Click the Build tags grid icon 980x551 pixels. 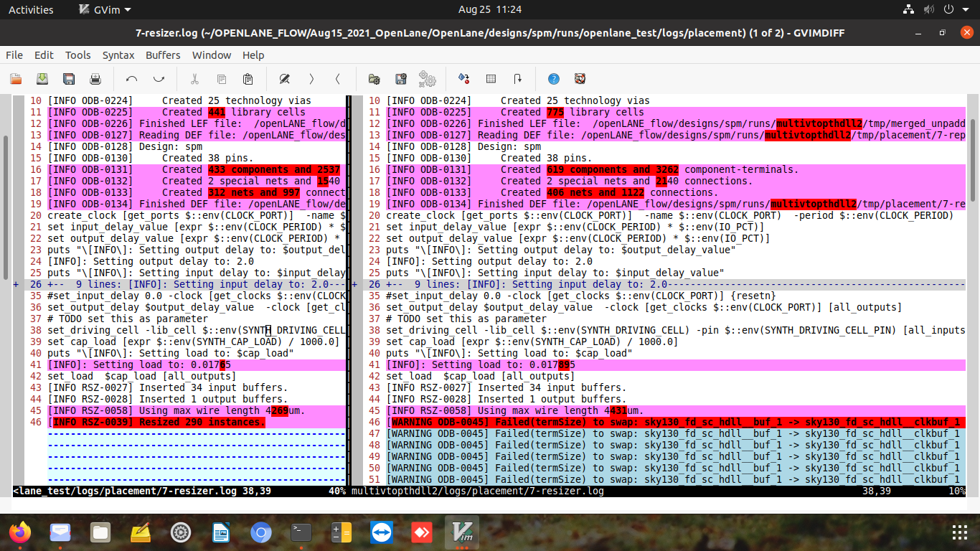point(491,79)
